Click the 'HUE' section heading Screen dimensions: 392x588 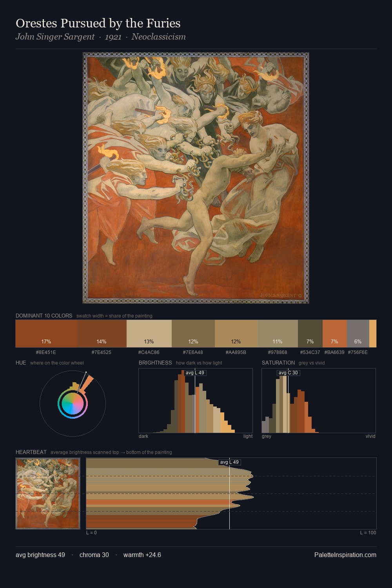point(21,363)
